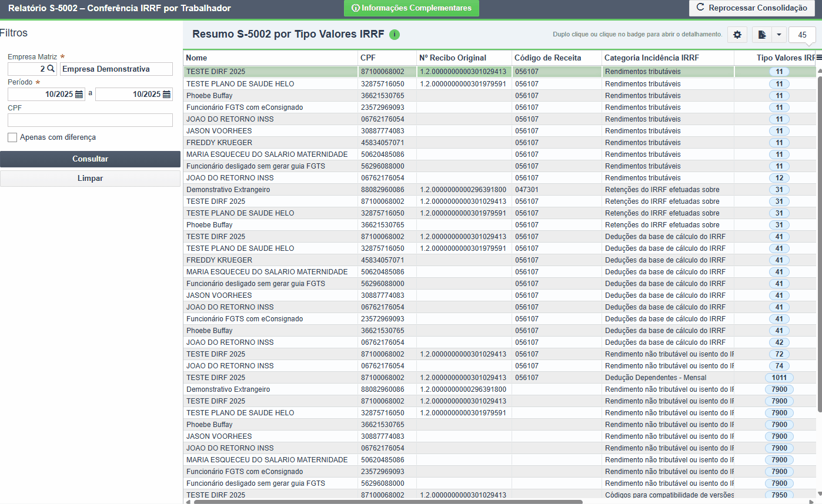This screenshot has width=822, height=504.
Task: Click receita code 047301 cell
Action: tap(557, 189)
